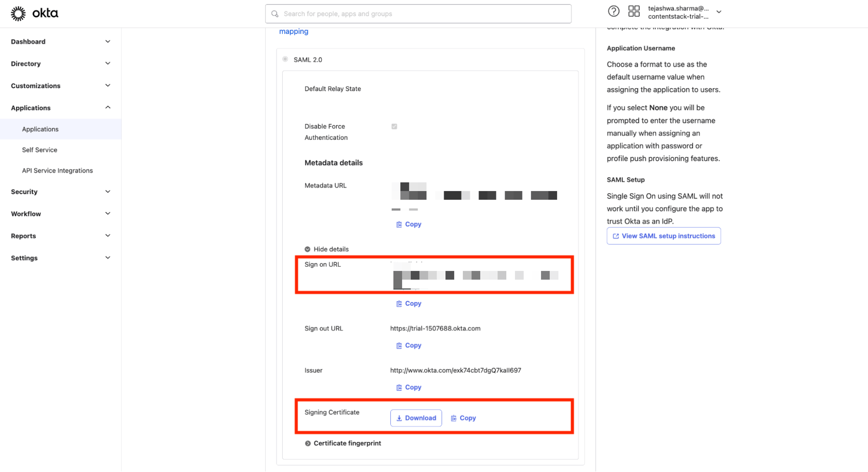
Task: Toggle Disable Force Authentication checkbox
Action: pyautogui.click(x=394, y=126)
